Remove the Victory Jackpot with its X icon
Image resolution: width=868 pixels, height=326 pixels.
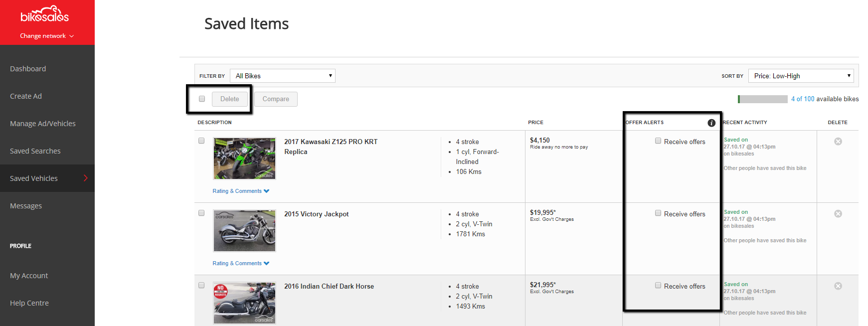pos(838,214)
